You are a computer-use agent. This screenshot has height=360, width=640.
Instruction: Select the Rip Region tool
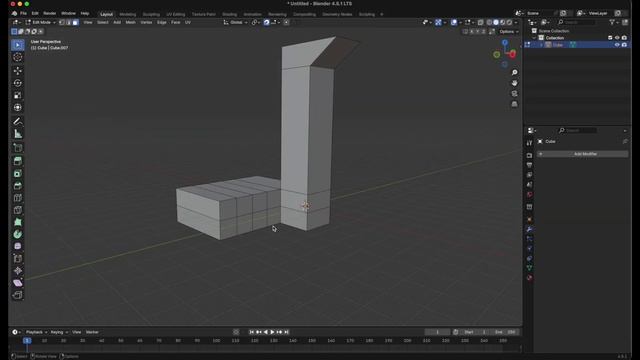pos(18,295)
